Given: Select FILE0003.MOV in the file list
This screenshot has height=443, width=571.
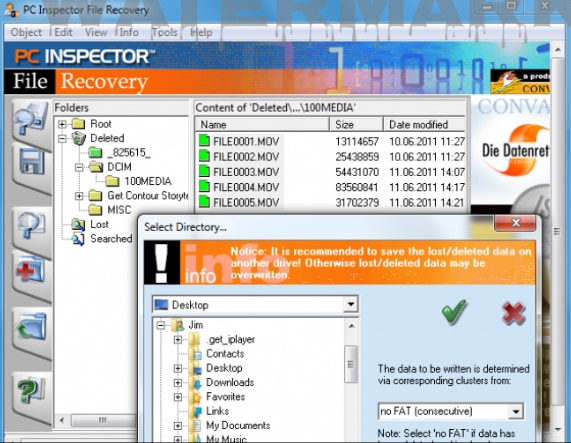Looking at the screenshot, I should pyautogui.click(x=246, y=172).
